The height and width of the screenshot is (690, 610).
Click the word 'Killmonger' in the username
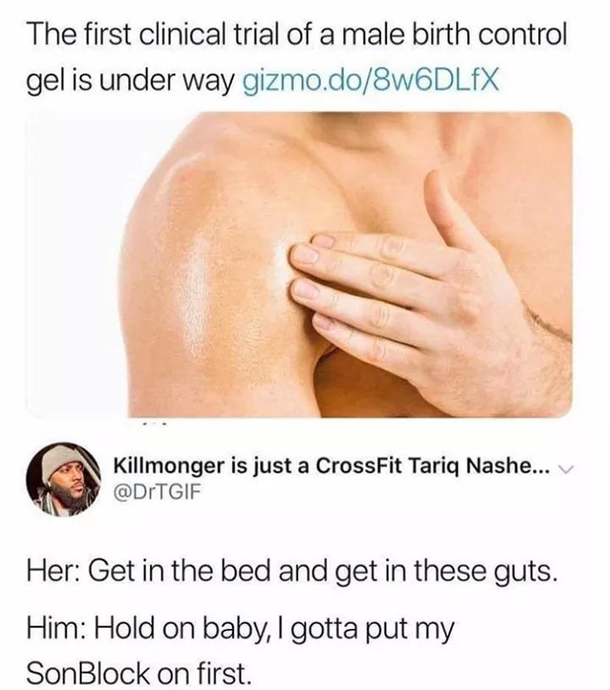(169, 466)
